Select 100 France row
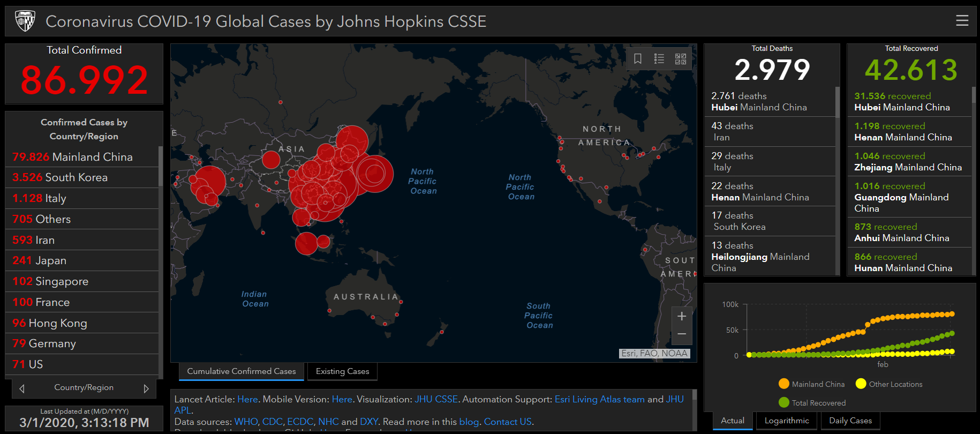Screen dimensions: 980x434 [82, 302]
